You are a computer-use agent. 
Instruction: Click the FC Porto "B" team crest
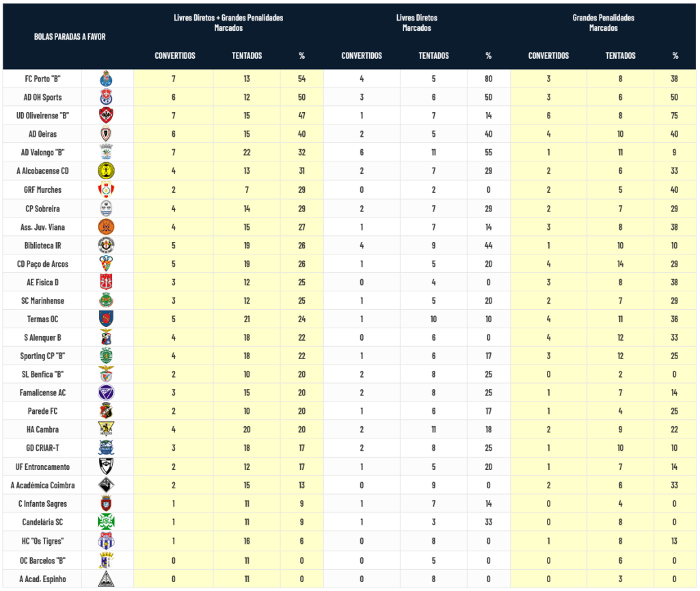pyautogui.click(x=106, y=79)
